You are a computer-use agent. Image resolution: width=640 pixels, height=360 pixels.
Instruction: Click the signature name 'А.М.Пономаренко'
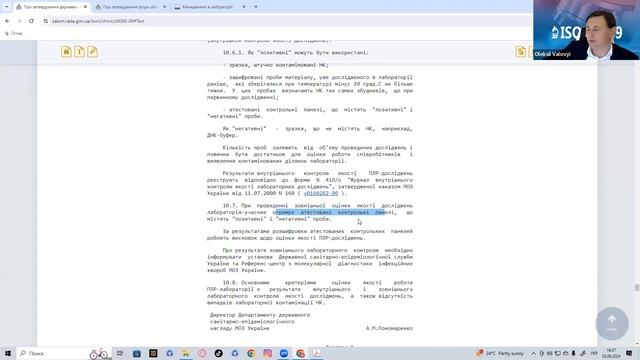pyautogui.click(x=389, y=328)
